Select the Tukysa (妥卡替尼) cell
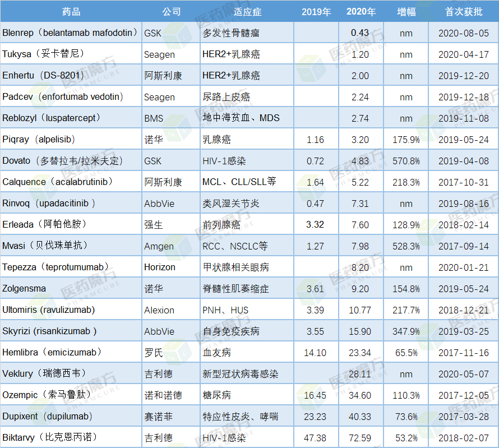This screenshot has height=448, width=499. click(x=71, y=54)
